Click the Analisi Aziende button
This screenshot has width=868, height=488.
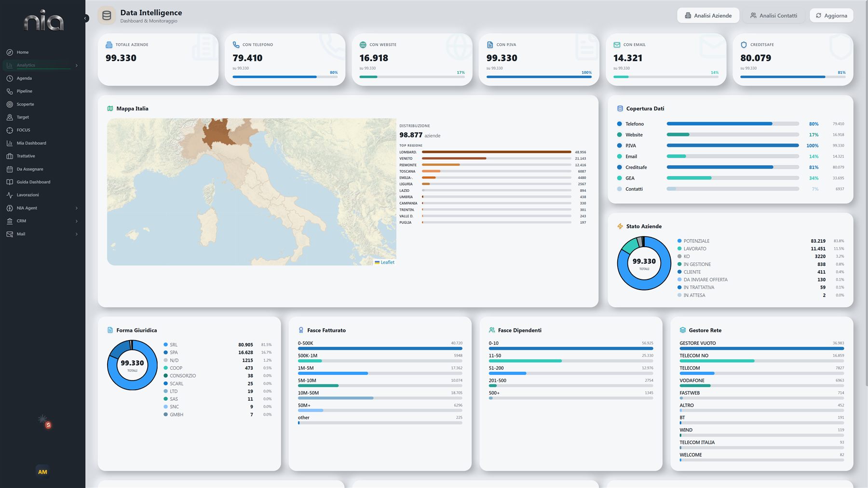pyautogui.click(x=708, y=16)
